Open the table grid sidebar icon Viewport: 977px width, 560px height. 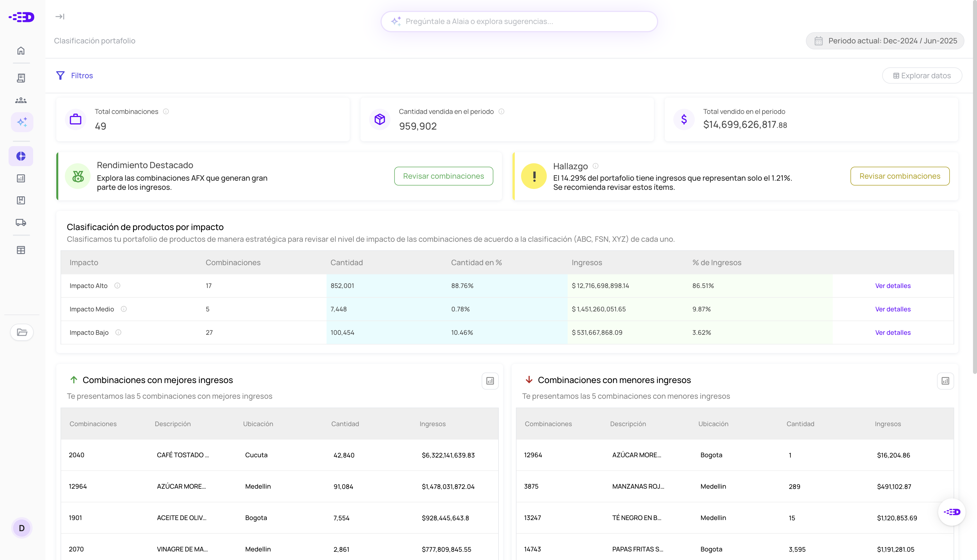[x=21, y=250]
